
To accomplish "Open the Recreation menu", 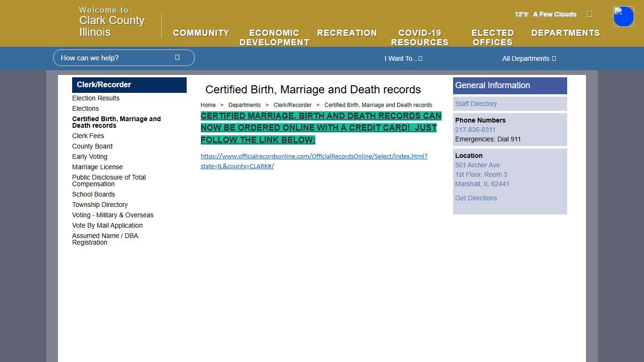I will coord(347,33).
